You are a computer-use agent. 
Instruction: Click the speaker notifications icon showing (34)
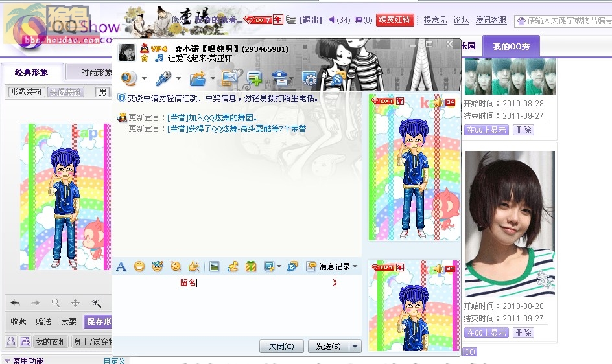(x=332, y=19)
